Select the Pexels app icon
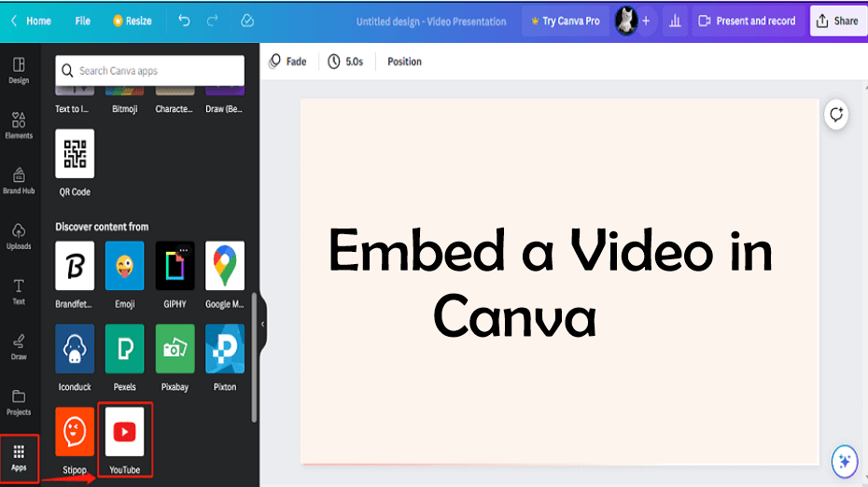The height and width of the screenshot is (487, 868). pos(124,349)
